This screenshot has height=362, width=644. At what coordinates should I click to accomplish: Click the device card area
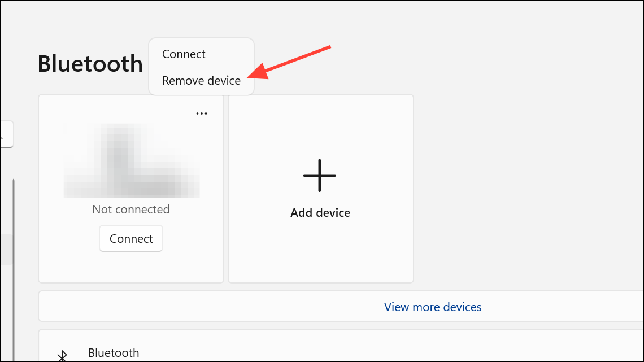131,188
